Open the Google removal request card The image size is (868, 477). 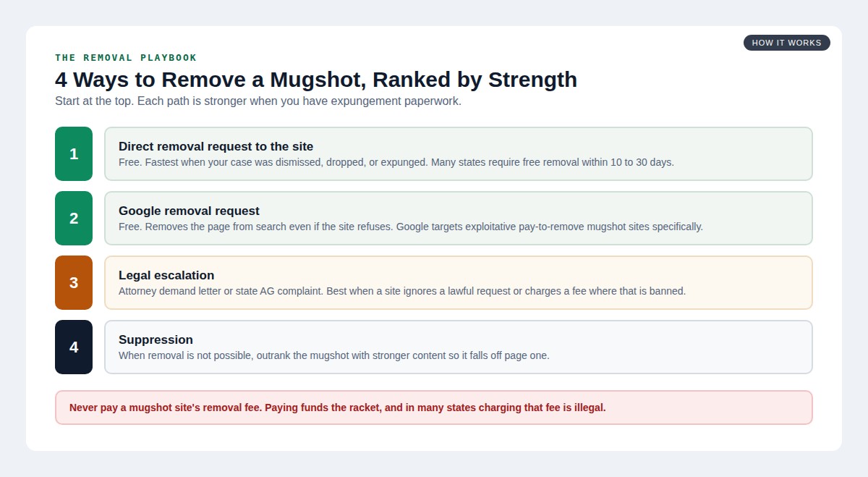(459, 218)
